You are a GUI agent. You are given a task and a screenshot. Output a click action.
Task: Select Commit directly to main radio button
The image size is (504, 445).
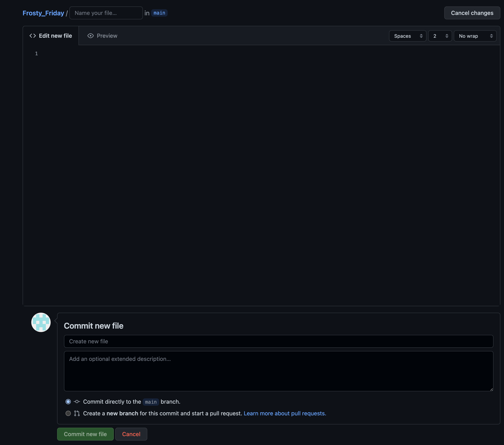click(x=68, y=402)
